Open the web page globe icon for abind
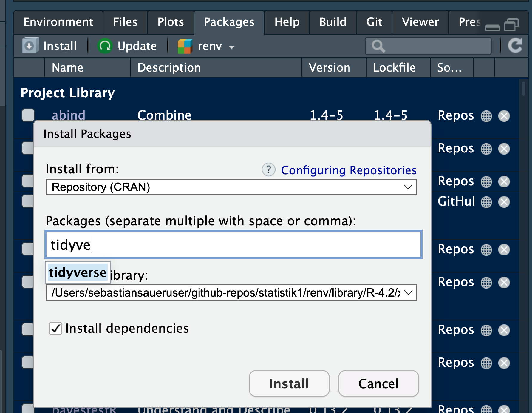Screen dimensions: 532x413 (486, 116)
